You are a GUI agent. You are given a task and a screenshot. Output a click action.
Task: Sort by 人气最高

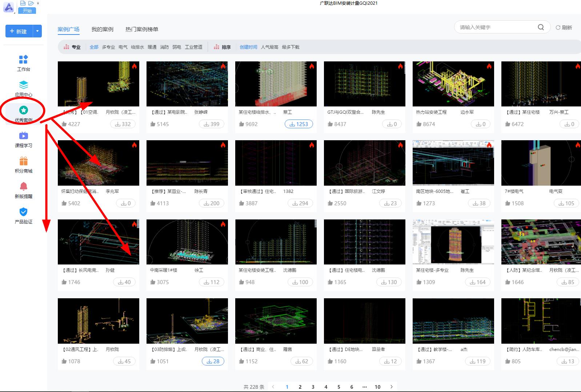click(x=269, y=47)
